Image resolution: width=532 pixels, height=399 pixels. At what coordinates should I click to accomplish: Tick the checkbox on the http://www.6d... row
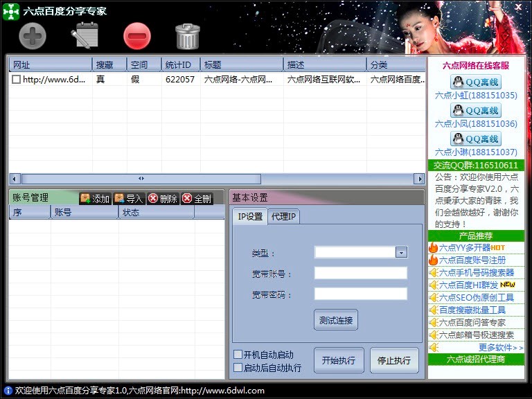coord(17,80)
